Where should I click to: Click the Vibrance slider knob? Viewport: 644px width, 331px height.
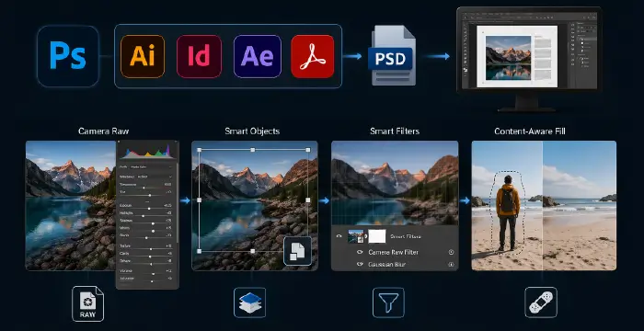pos(154,274)
